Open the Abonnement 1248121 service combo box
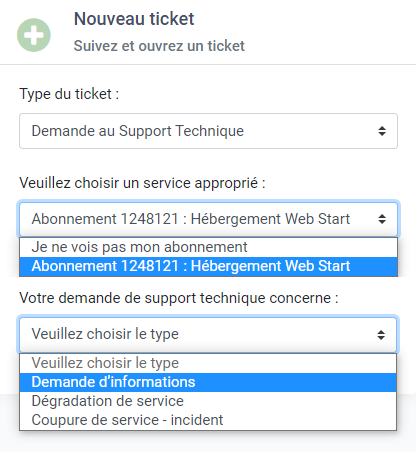 pos(208,219)
